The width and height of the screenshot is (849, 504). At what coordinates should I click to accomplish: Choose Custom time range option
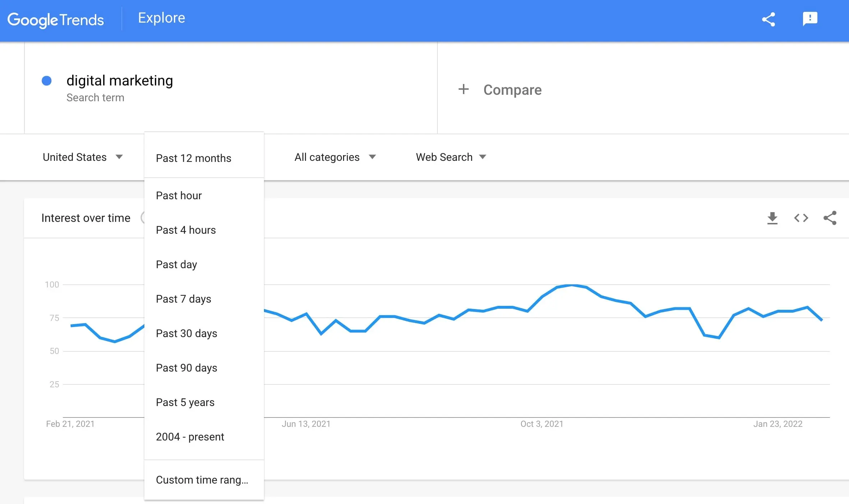[202, 480]
